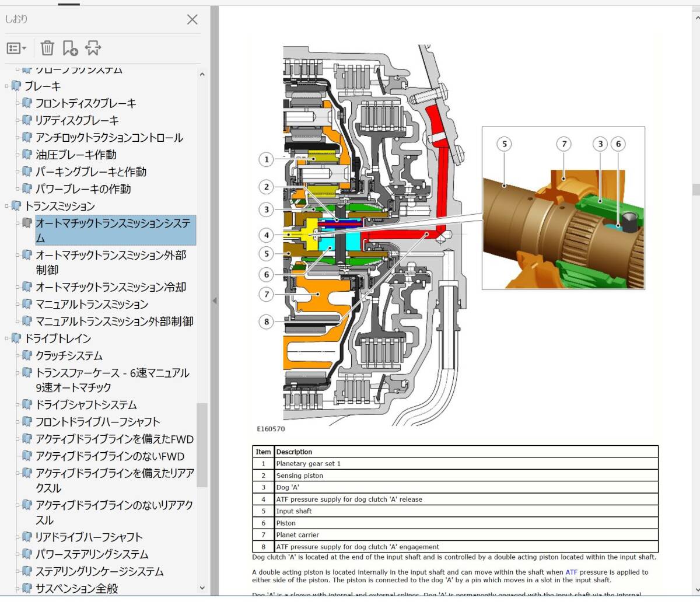Click the inset detail diagram of input shaft

(x=563, y=208)
